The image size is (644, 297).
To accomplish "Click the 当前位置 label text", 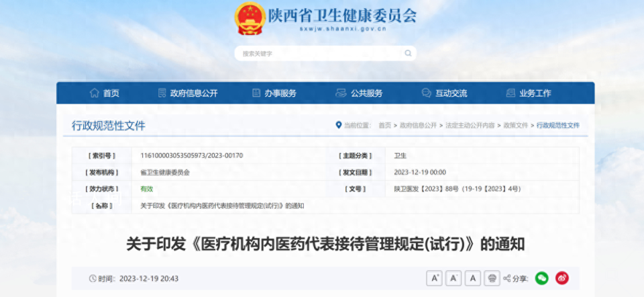I will [x=358, y=126].
